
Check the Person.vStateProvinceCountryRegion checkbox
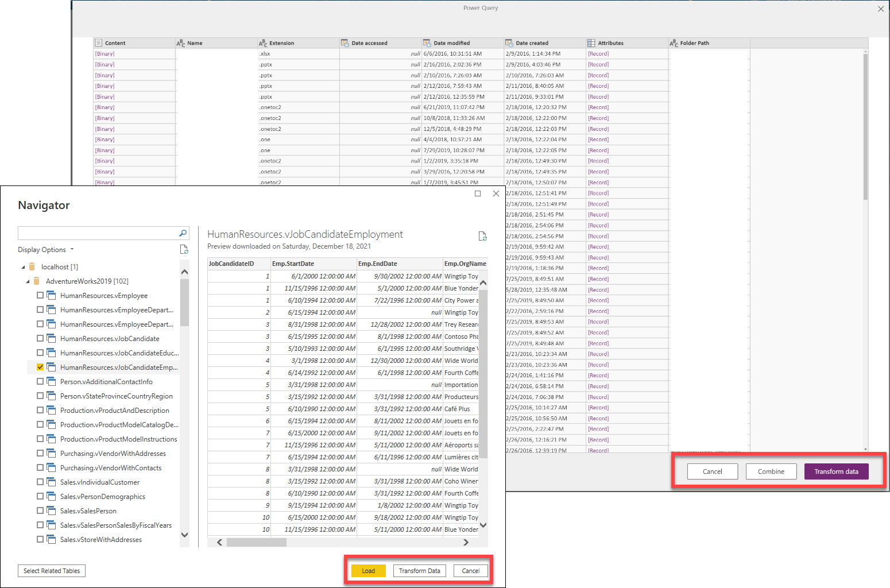pyautogui.click(x=40, y=396)
